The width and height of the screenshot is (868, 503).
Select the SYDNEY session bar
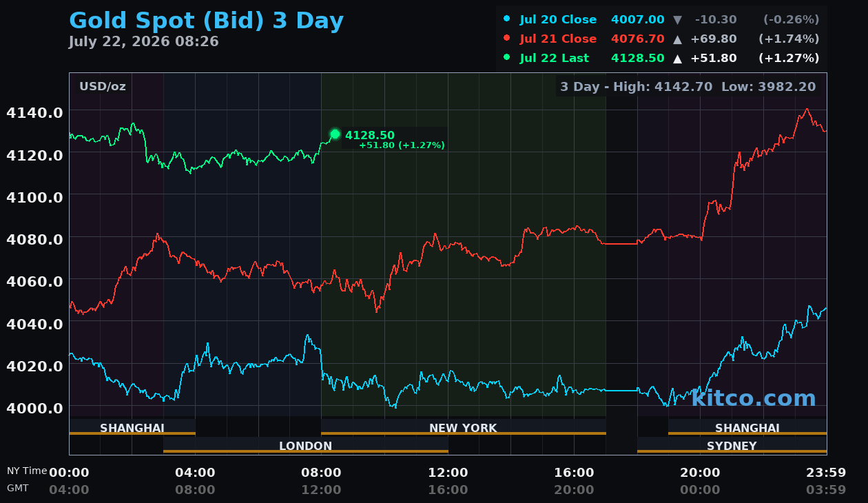pyautogui.click(x=732, y=446)
